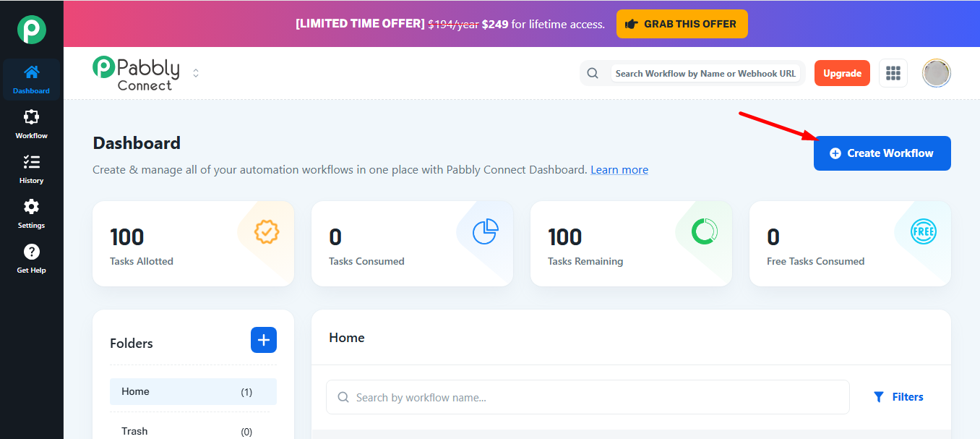Open the Learn more link
980x439 pixels.
619,169
